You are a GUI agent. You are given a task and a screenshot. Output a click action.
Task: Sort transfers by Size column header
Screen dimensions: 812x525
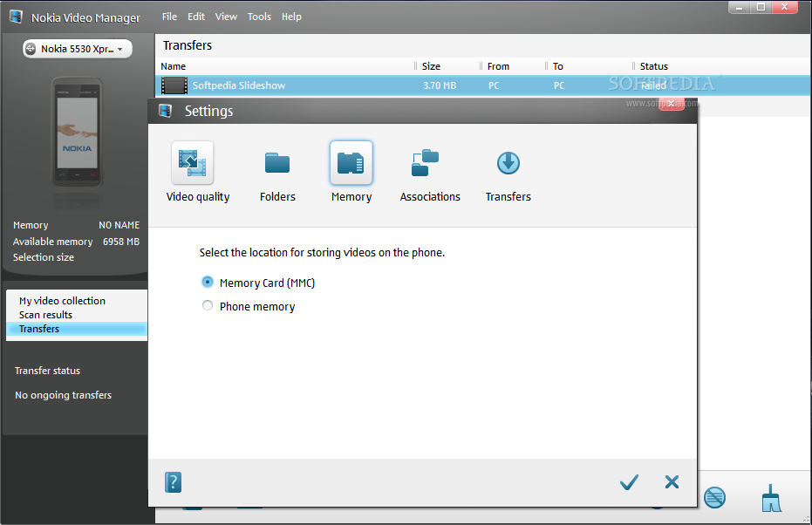pyautogui.click(x=431, y=66)
